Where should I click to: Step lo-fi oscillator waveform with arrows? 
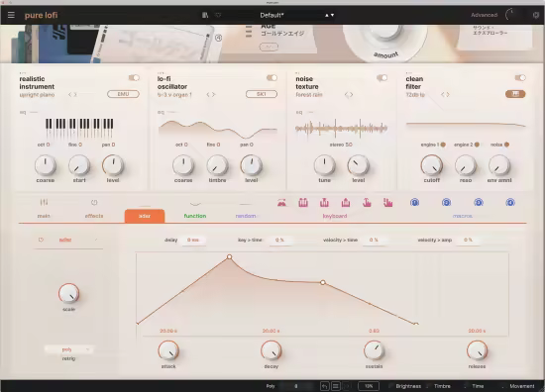211,94
